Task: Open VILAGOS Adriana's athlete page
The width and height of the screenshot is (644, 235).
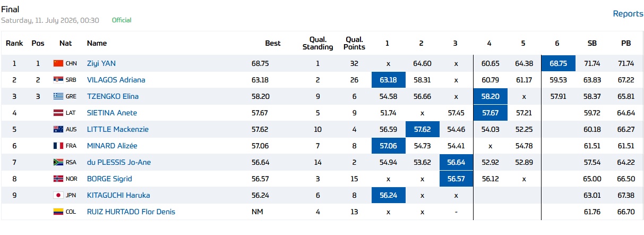Action: [x=116, y=80]
